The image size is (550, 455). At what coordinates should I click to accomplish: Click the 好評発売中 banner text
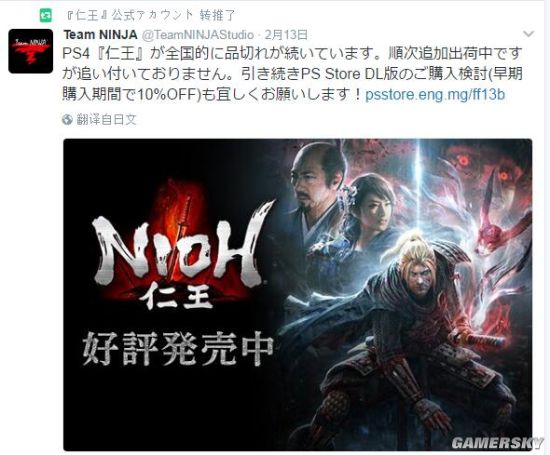[178, 348]
